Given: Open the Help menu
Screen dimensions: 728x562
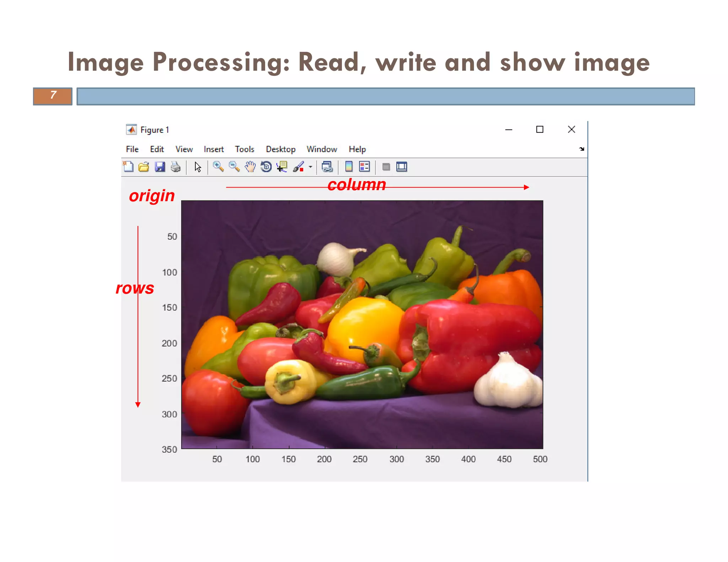Looking at the screenshot, I should [x=357, y=149].
